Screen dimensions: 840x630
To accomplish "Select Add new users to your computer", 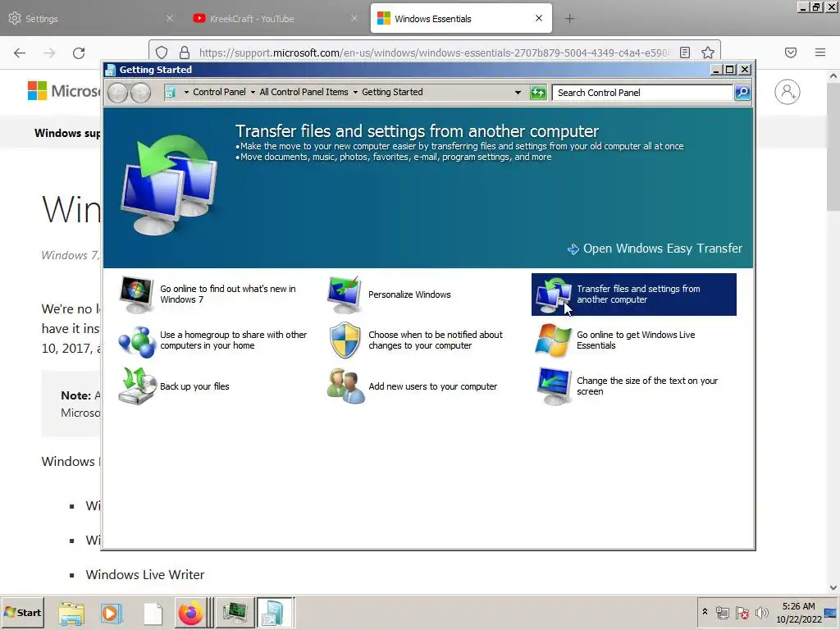I will pos(433,387).
